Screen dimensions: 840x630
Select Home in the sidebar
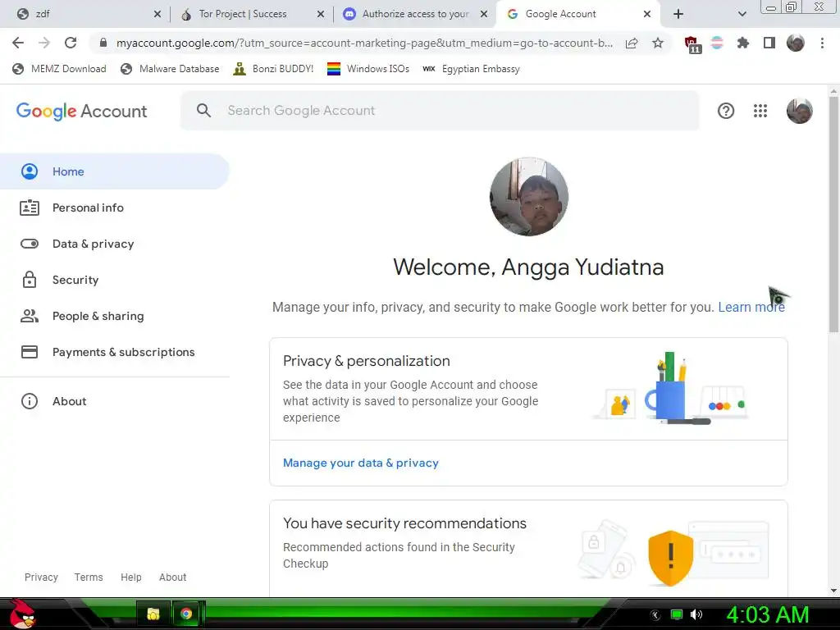click(x=115, y=171)
